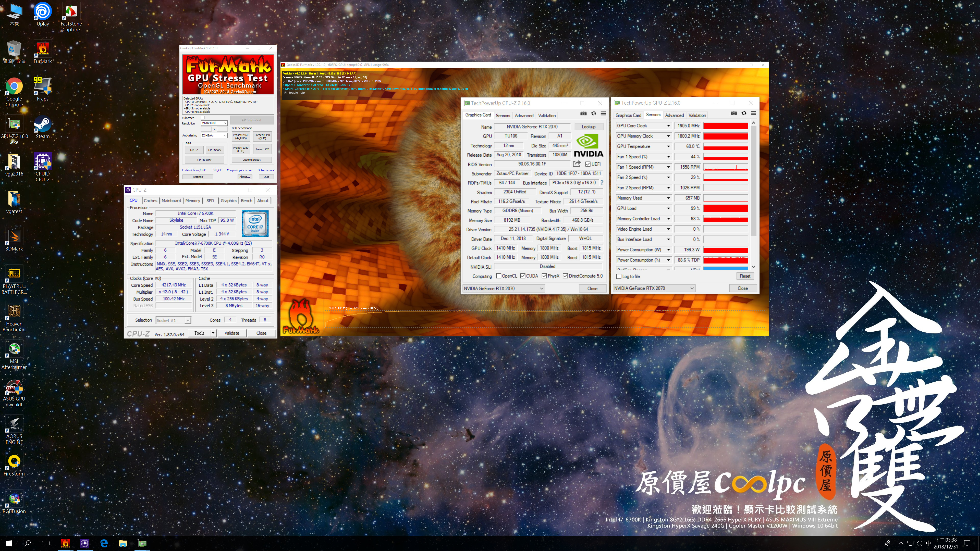Open the Uplay desktop shortcut
980x551 pixels.
click(43, 15)
